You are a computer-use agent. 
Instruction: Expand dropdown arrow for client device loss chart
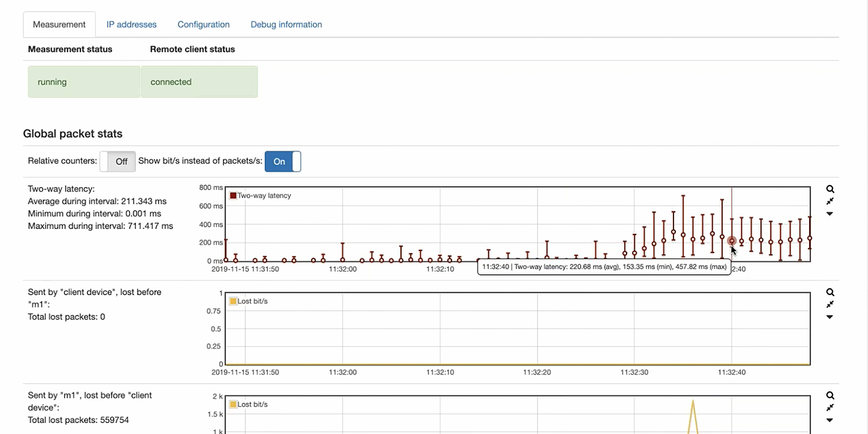[x=830, y=317]
